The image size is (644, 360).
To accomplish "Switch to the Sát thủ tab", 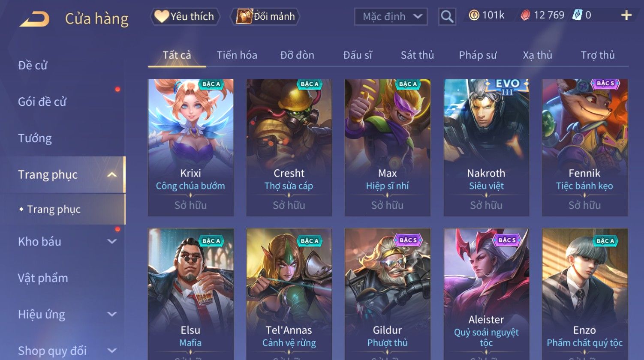I will click(417, 55).
